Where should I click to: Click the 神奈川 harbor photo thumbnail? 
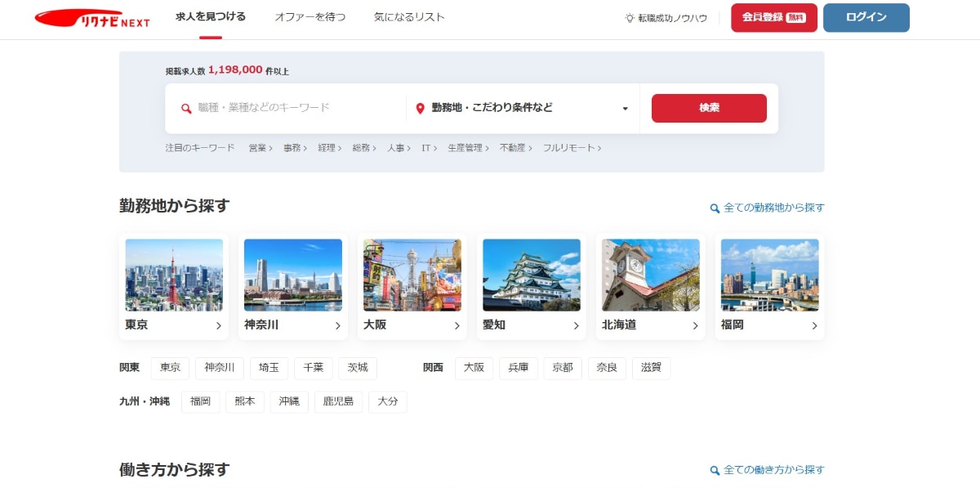point(292,274)
